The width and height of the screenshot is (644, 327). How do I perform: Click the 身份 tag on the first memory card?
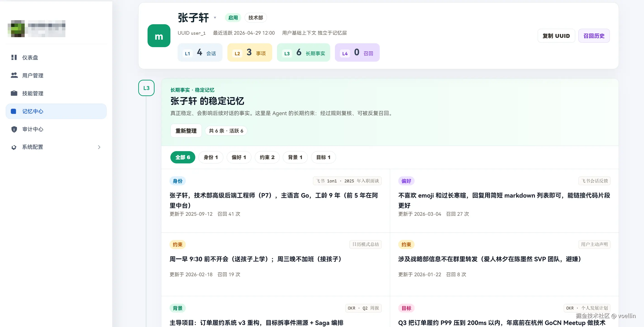point(177,181)
